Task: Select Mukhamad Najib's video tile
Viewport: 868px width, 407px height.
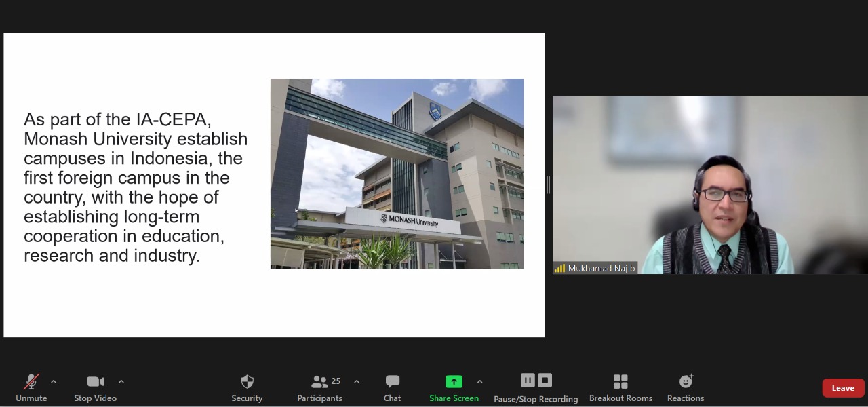Action: pos(710,185)
